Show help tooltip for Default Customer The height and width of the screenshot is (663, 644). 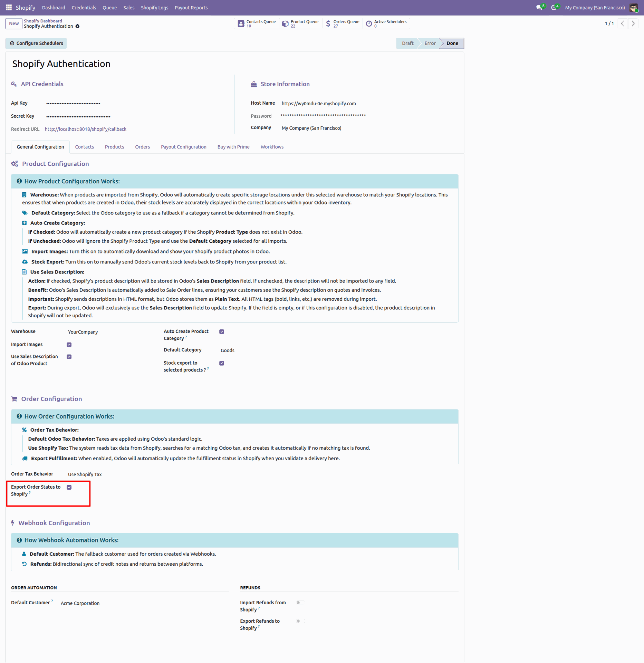(x=52, y=601)
